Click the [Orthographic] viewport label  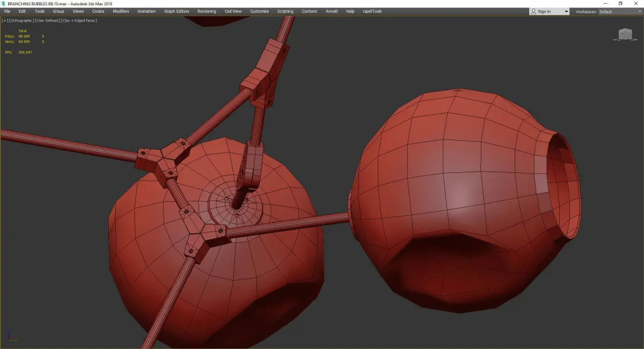pyautogui.click(x=21, y=20)
